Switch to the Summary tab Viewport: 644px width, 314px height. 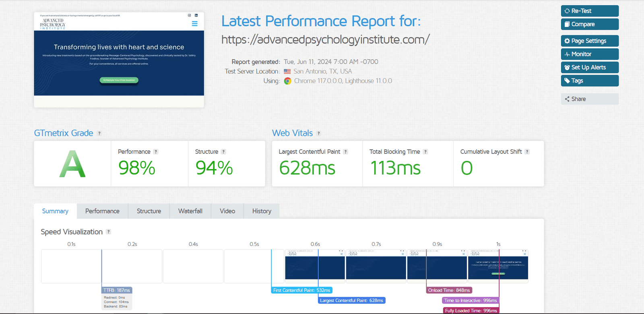pos(55,211)
